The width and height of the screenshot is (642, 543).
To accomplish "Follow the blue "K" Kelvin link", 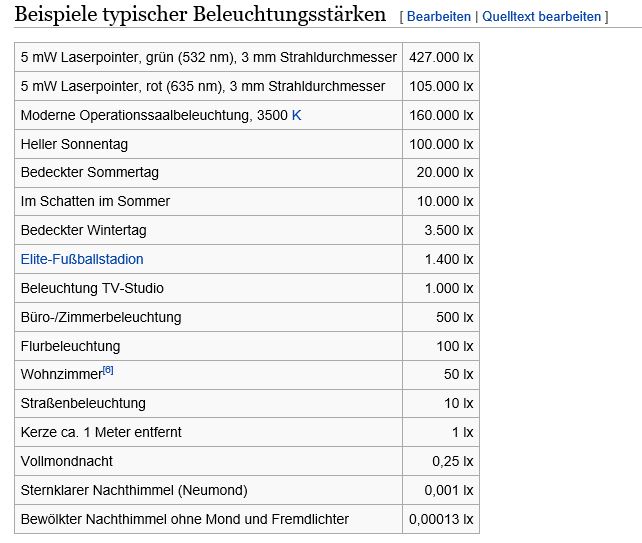I will pyautogui.click(x=296, y=115).
